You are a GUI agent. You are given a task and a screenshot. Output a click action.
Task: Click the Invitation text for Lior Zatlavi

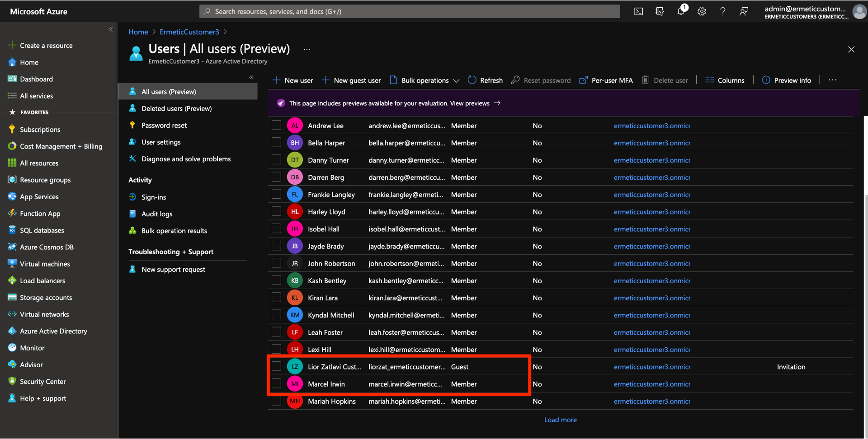[x=791, y=367]
